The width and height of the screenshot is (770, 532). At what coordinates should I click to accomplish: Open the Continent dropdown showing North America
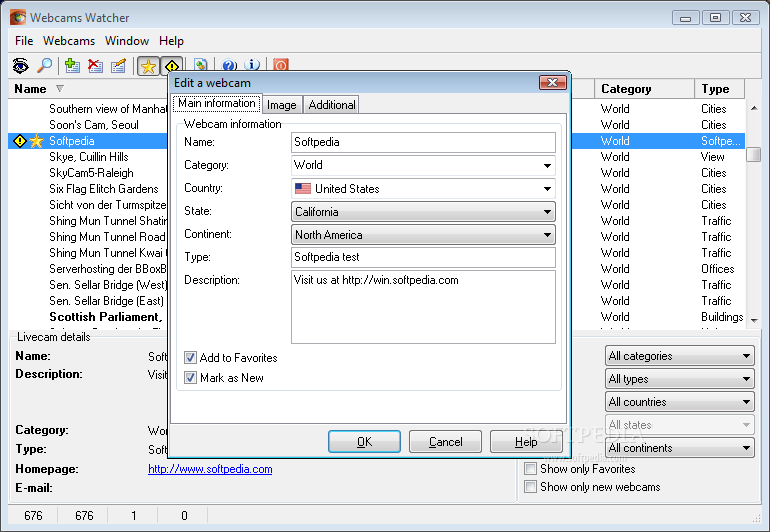tap(423, 235)
